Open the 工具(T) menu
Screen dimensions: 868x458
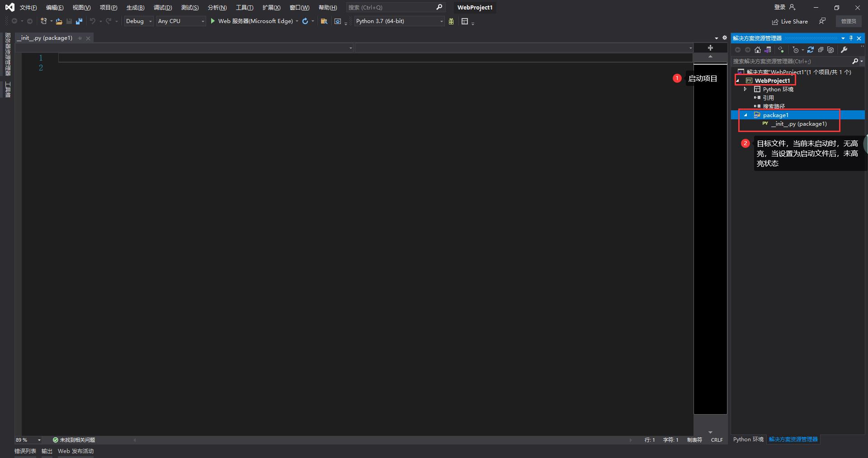pos(245,8)
